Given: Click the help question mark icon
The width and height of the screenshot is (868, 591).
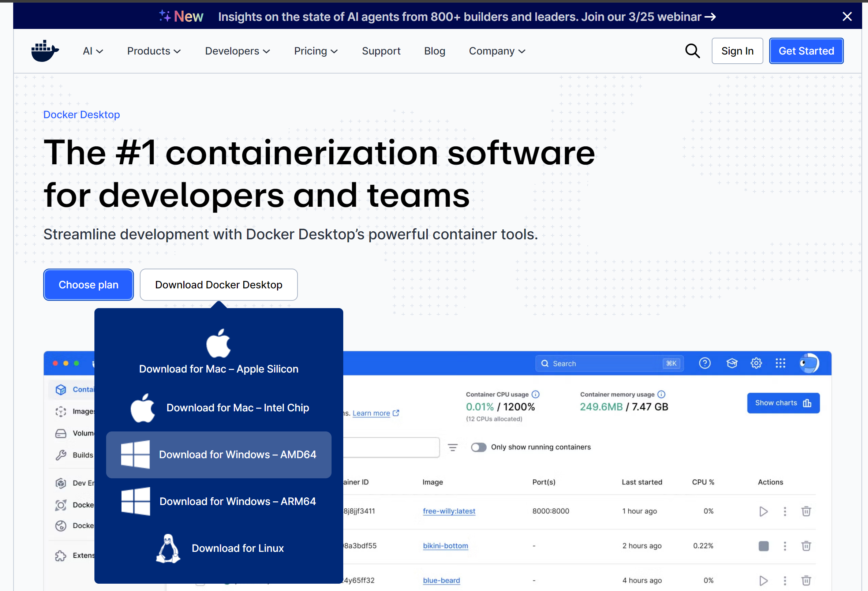Looking at the screenshot, I should (704, 363).
